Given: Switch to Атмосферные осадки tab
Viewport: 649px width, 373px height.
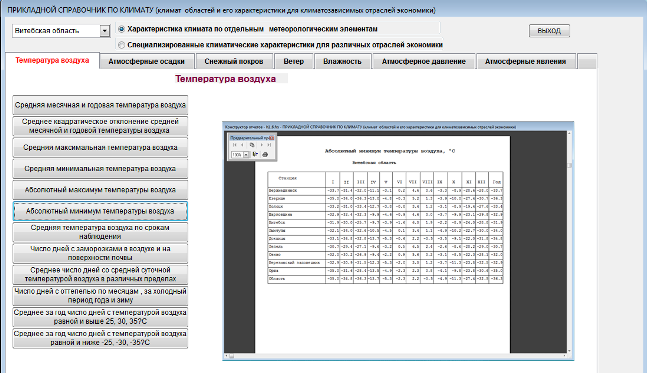Looking at the screenshot, I should tap(147, 62).
